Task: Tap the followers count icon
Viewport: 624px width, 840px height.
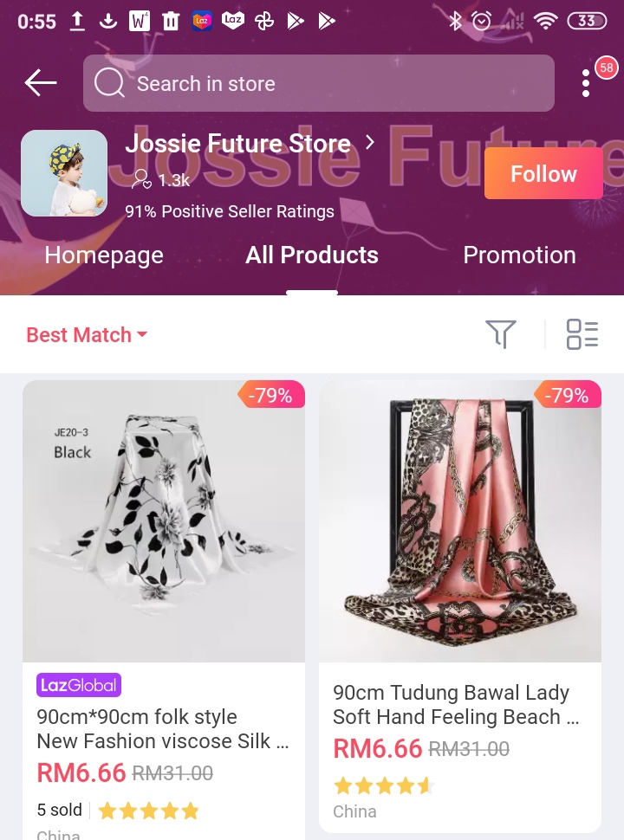Action: coord(141,179)
